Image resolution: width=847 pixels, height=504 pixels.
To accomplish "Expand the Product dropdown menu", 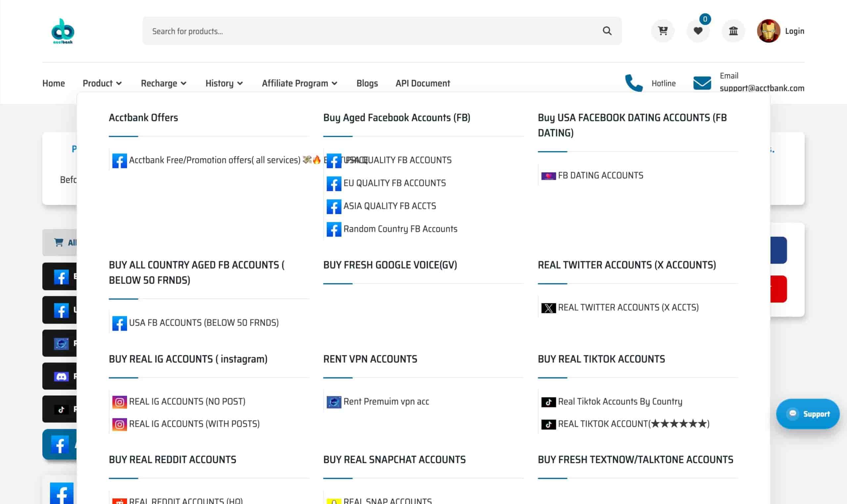I will [x=102, y=83].
